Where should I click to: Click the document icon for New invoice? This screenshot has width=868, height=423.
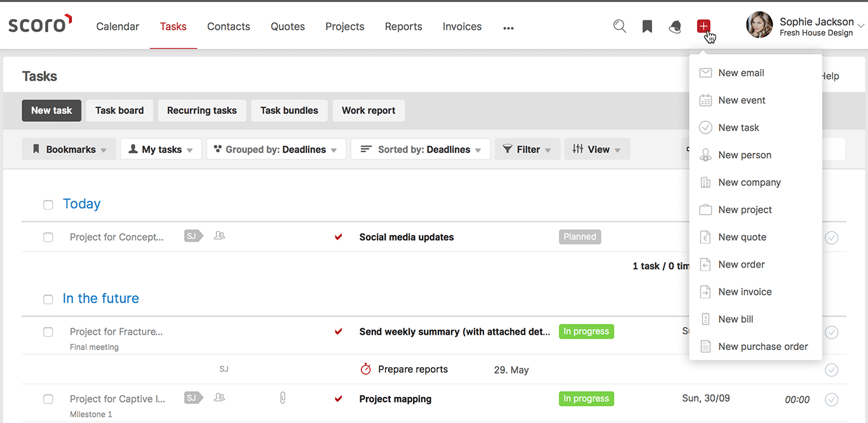pyautogui.click(x=705, y=292)
